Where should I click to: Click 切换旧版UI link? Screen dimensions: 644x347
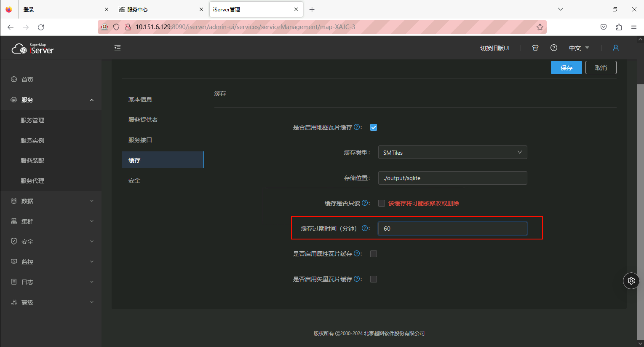(495, 48)
